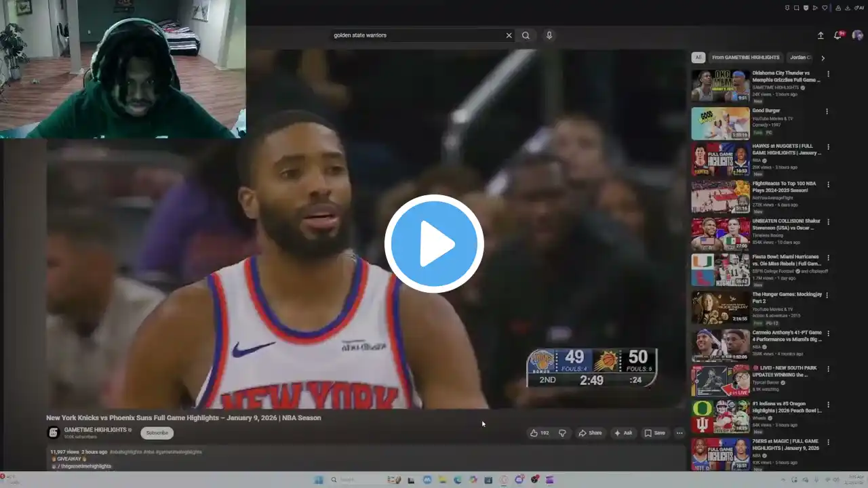The width and height of the screenshot is (868, 488).
Task: Click the browser heart bookmark icon
Action: pos(825,8)
